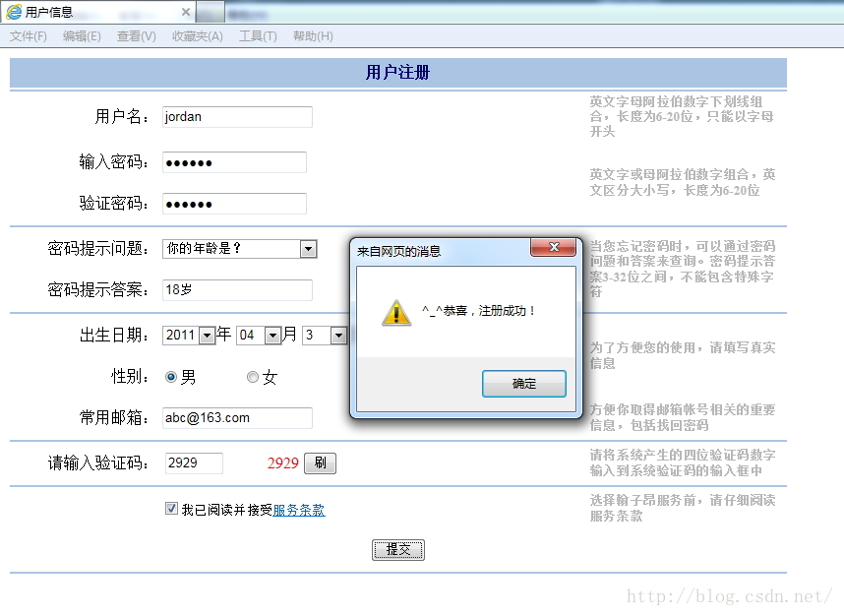Image resolution: width=844 pixels, height=616 pixels.
Task: Select the 女 radio button
Action: (x=253, y=377)
